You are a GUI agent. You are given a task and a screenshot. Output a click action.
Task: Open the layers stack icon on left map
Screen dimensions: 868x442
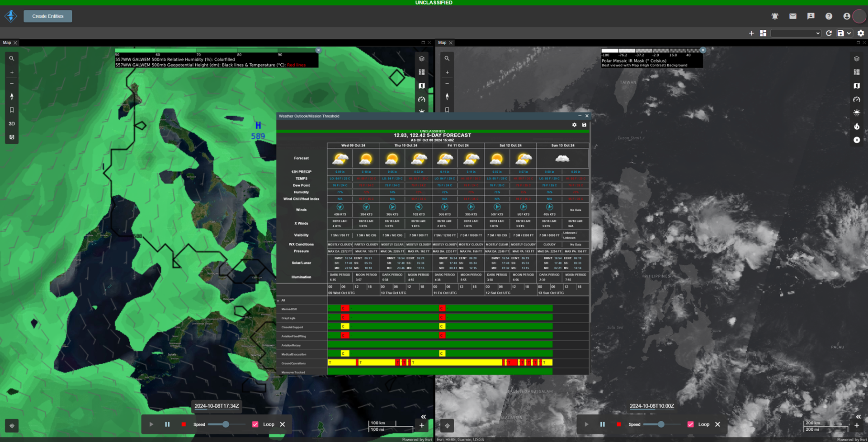pos(422,59)
